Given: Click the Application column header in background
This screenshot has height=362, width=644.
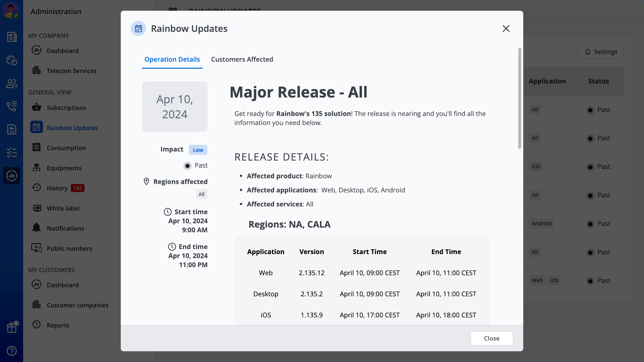Looking at the screenshot, I should coord(547,81).
